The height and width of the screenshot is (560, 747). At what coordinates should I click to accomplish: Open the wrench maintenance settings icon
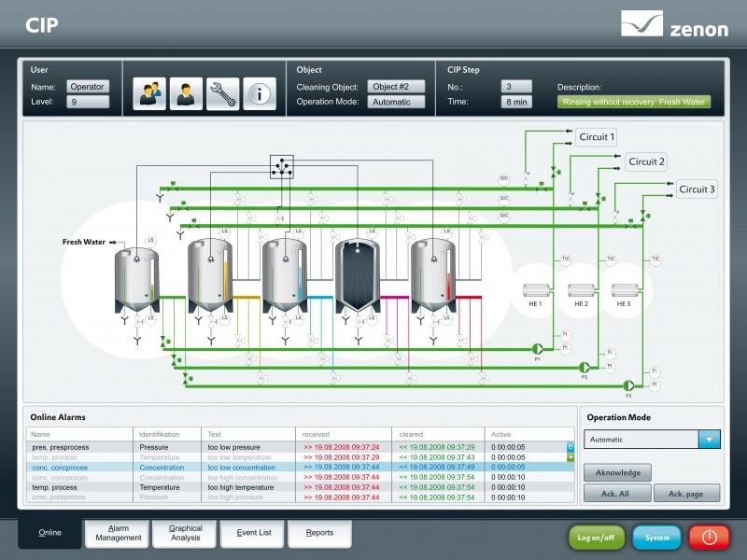pyautogui.click(x=222, y=93)
